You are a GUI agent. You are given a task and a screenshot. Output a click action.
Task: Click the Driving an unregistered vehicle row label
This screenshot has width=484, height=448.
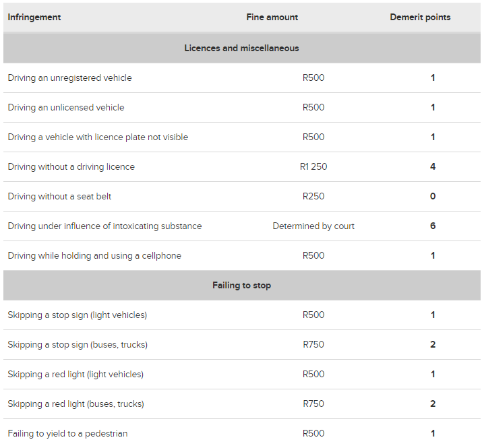tap(69, 77)
